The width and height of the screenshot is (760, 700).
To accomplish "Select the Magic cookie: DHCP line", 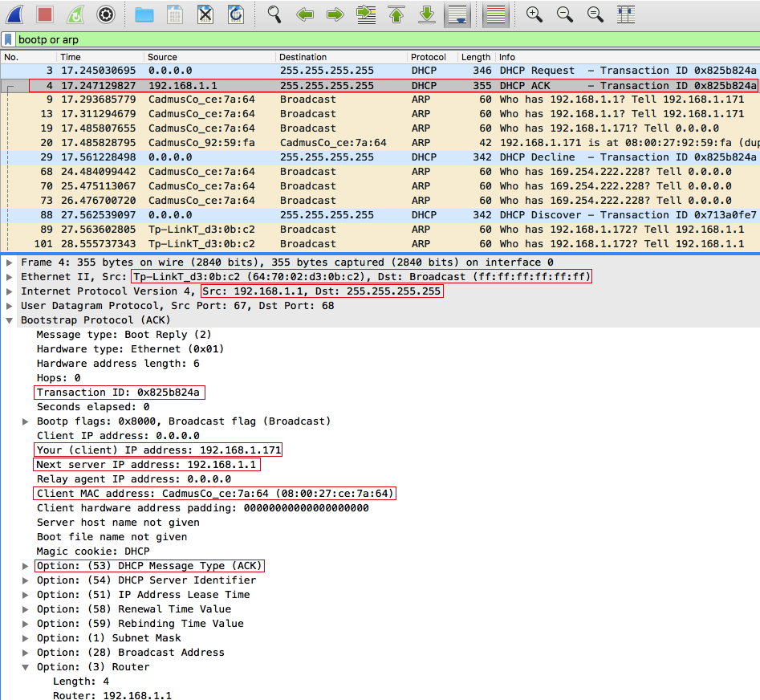I will 93,551.
